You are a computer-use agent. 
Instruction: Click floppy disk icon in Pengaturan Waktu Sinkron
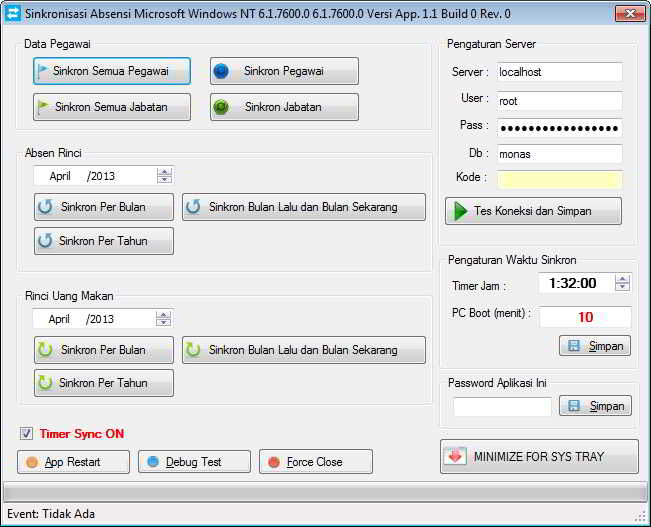point(574,346)
